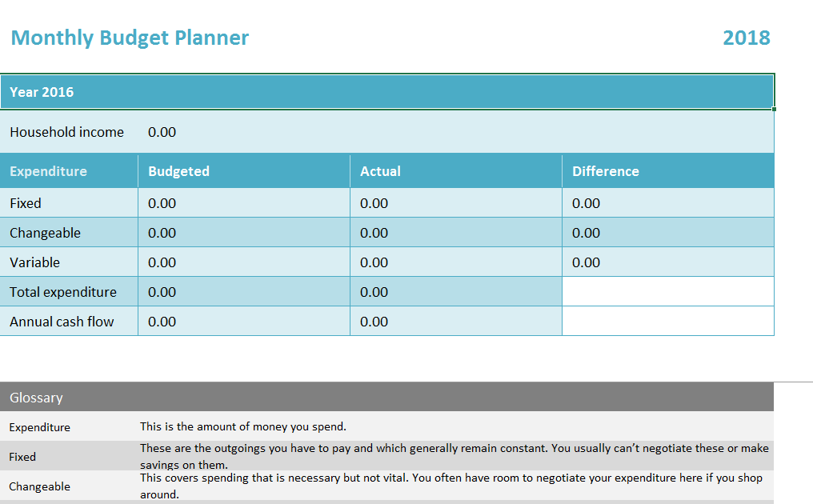Click the 2018 year label
Image resolution: width=813 pixels, height=504 pixels.
[746, 38]
